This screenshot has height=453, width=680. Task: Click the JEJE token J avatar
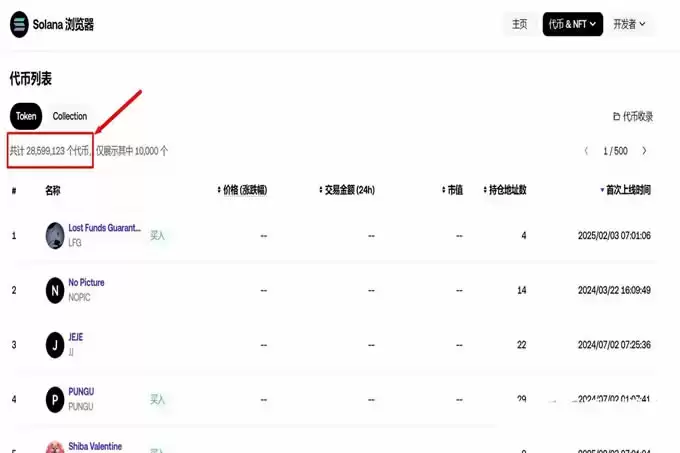55,345
